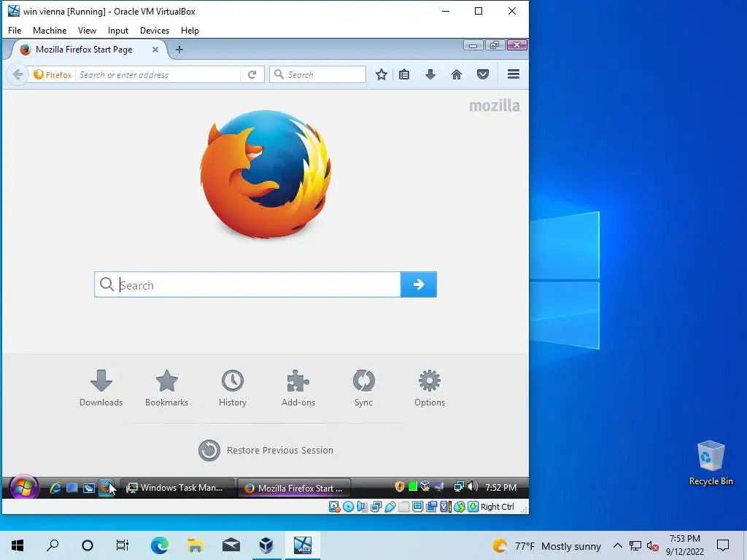Viewport: 747px width, 560px height.
Task: Open the host Windows Start button
Action: point(18,545)
